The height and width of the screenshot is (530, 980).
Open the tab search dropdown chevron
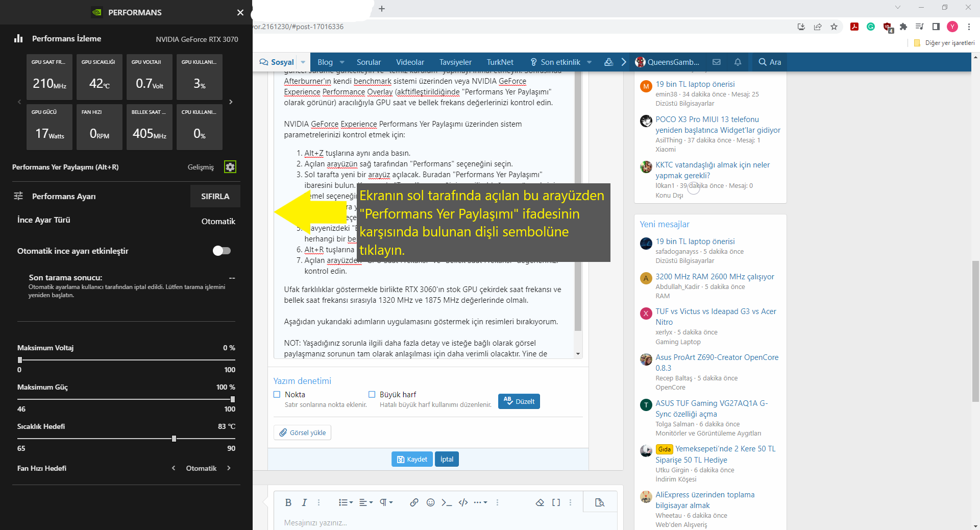pyautogui.click(x=898, y=7)
